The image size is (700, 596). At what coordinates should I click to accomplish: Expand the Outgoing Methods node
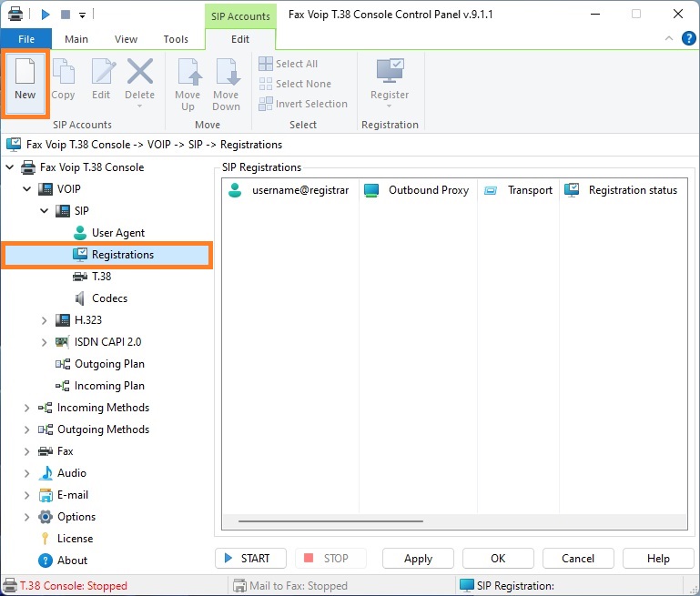tap(26, 429)
